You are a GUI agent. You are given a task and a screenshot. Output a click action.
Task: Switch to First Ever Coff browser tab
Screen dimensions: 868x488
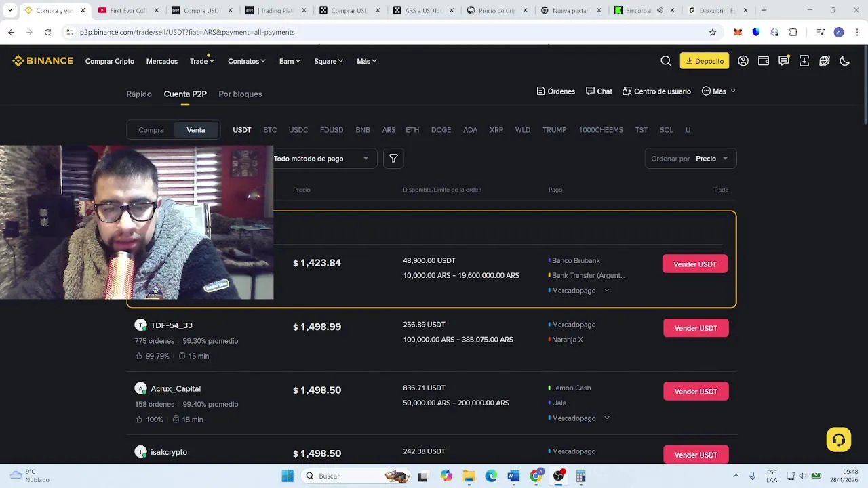[x=127, y=10]
